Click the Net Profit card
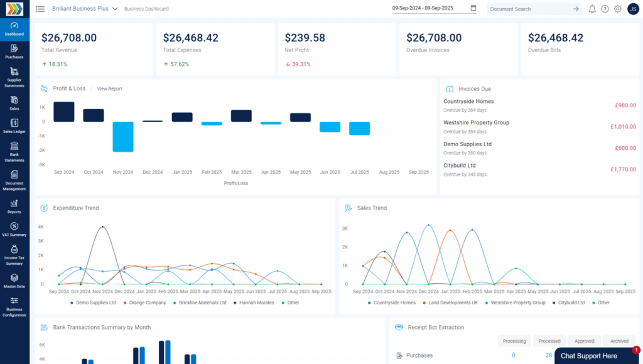Screen dimensions: 643x364 tap(337, 49)
